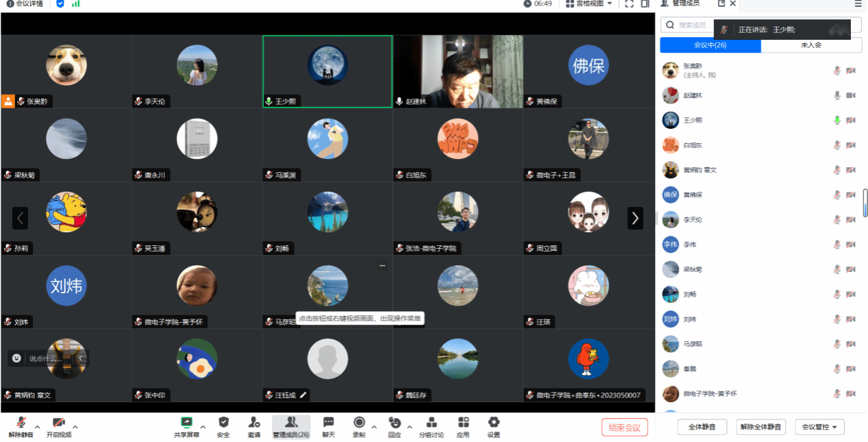Toggle microphone with 解除静音 button
Screen dimensions: 868x442
pos(21,426)
